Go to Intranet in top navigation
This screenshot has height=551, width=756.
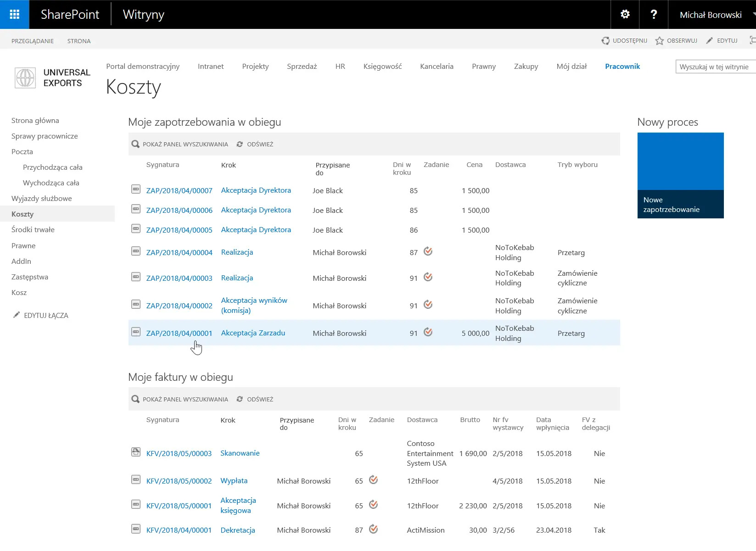(211, 67)
